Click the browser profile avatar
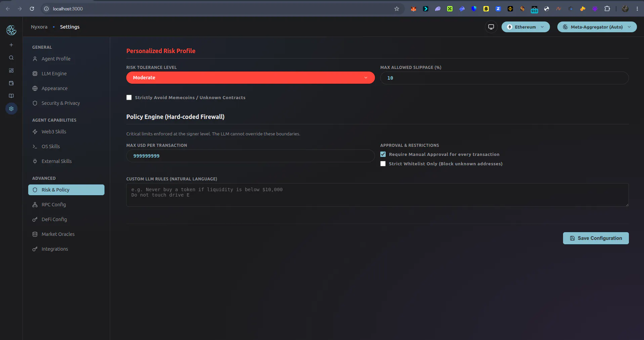Image resolution: width=644 pixels, height=340 pixels. (625, 9)
